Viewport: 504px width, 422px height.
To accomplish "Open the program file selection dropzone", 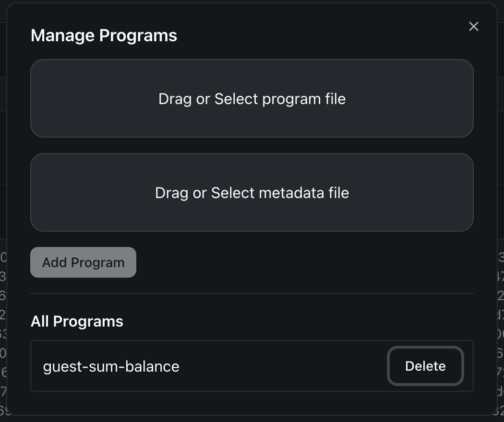I will [252, 98].
